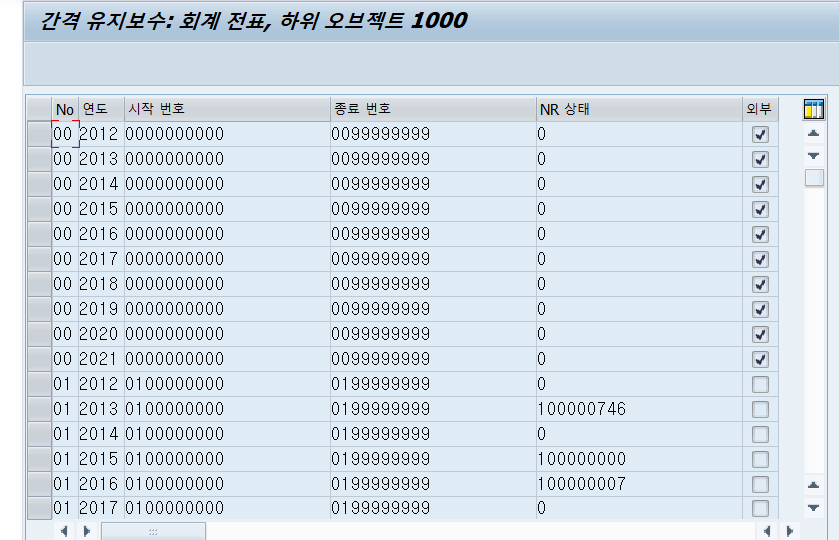839x540 pixels.
Task: Click bottom scroll-up arrow beside table
Action: coord(813,485)
